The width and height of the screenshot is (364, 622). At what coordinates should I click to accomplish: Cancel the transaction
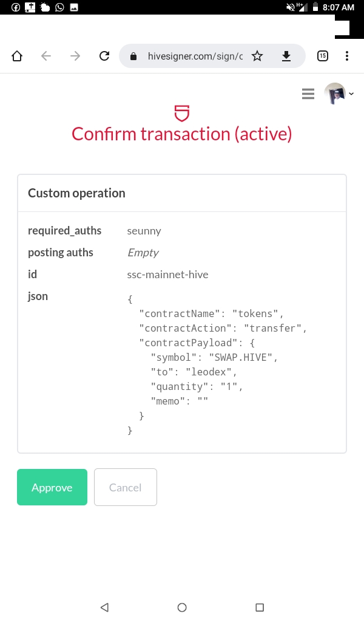pyautogui.click(x=126, y=487)
